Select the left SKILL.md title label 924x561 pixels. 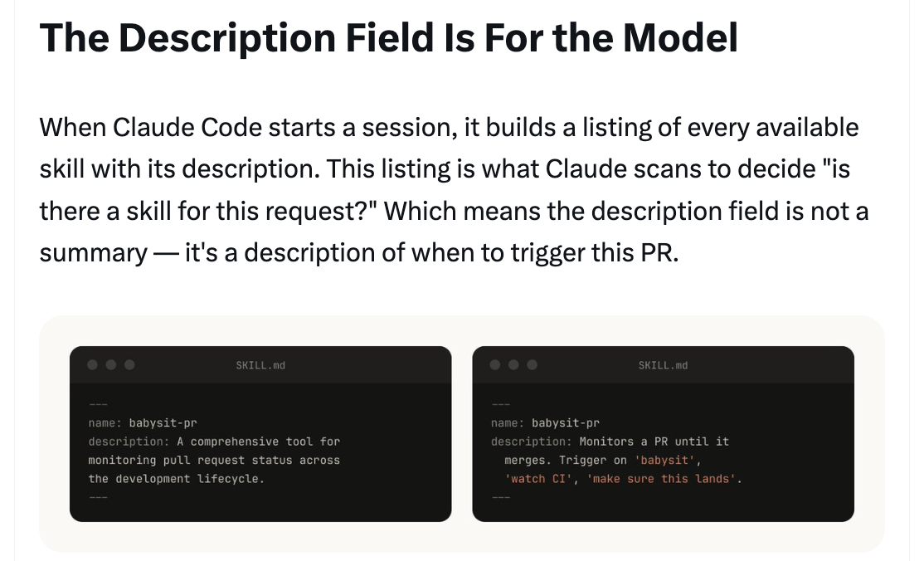(x=260, y=365)
